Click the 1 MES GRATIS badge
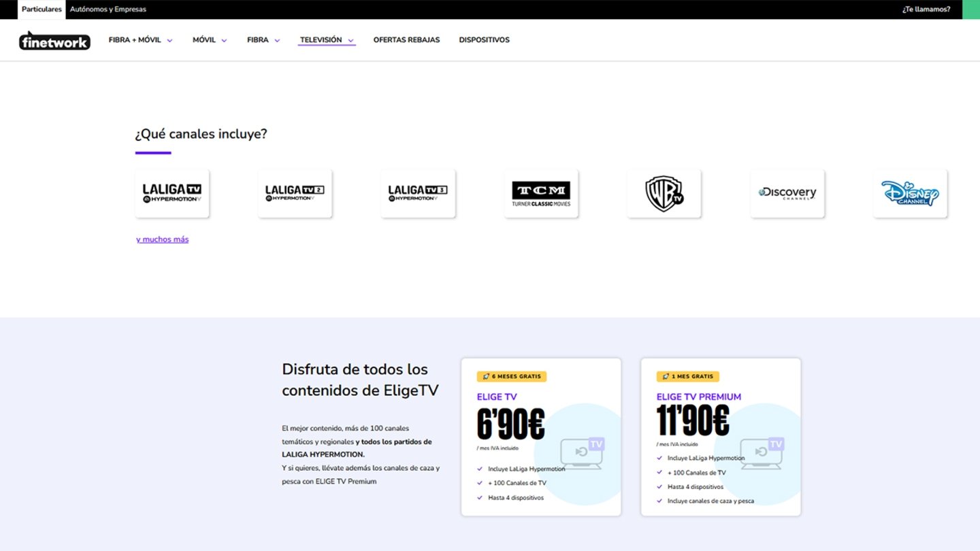Viewport: 980px width, 551px height. 688,376
